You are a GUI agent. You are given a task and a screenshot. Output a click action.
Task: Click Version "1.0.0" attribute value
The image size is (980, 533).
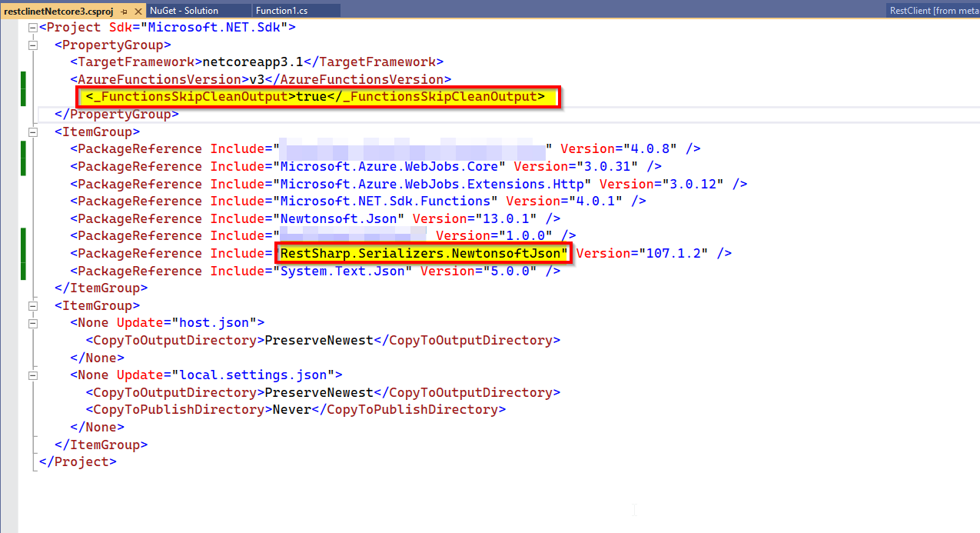click(x=525, y=235)
